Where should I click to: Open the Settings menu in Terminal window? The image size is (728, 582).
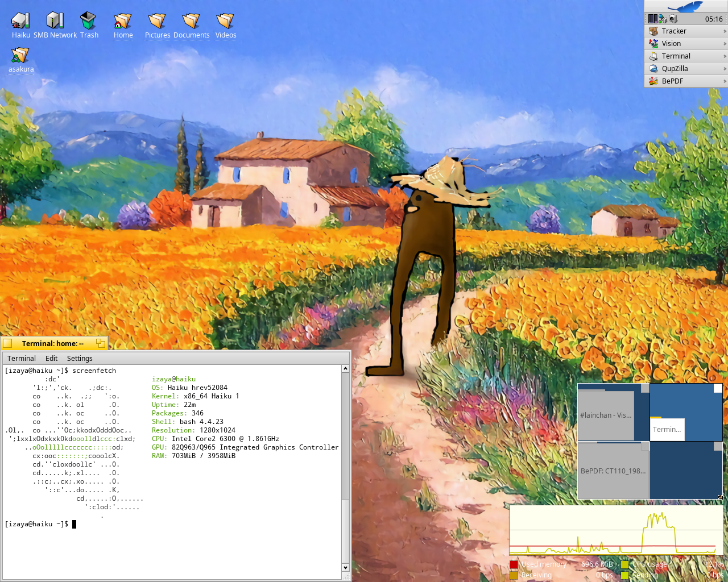tap(80, 359)
